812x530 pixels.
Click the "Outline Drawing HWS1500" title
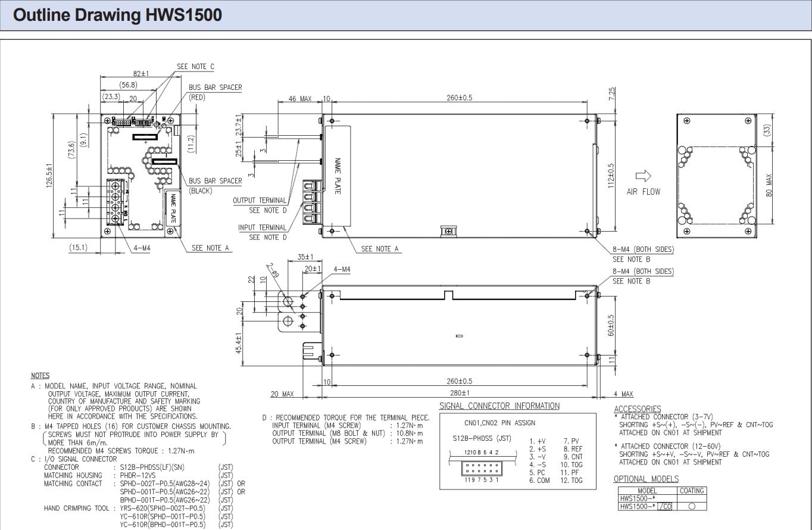click(x=117, y=14)
